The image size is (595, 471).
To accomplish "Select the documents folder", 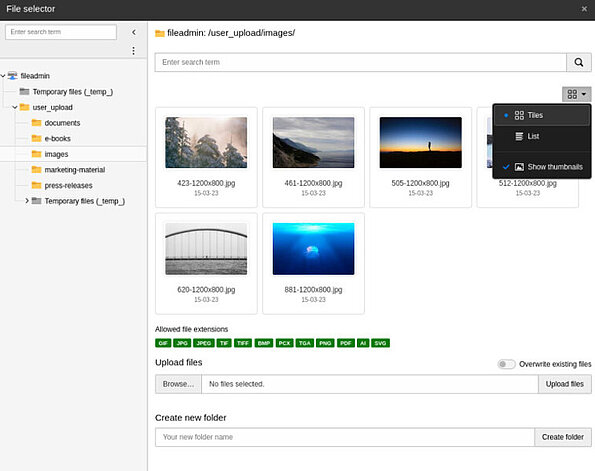I will 62,123.
